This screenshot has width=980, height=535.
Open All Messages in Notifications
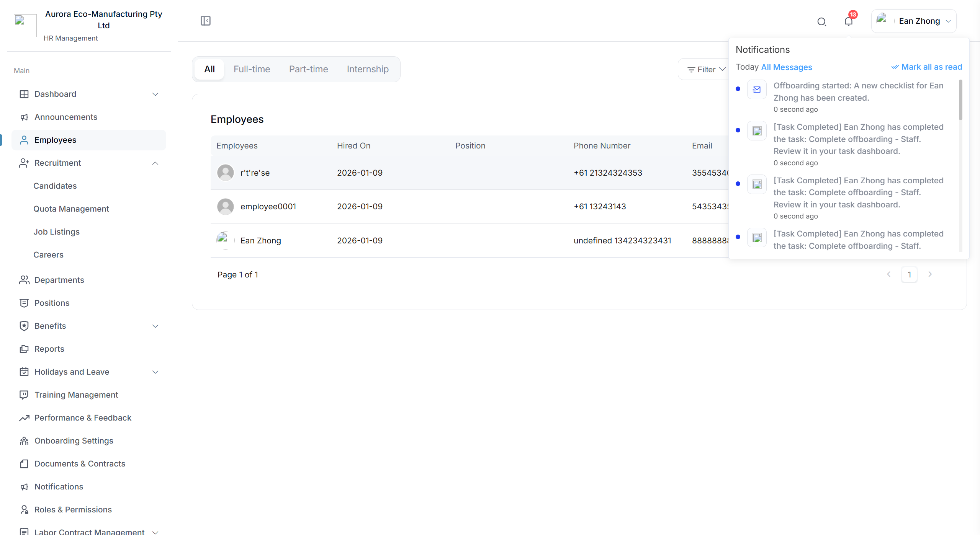pyautogui.click(x=786, y=67)
